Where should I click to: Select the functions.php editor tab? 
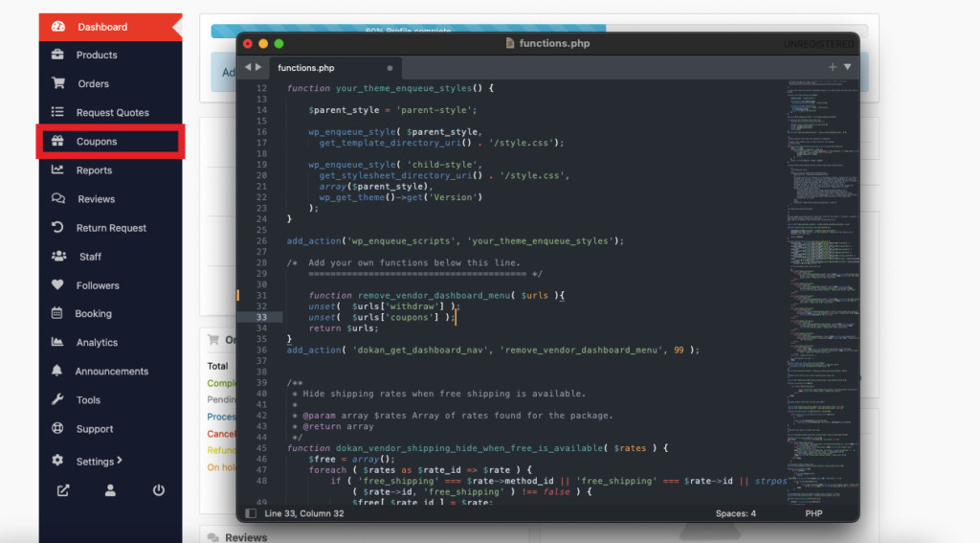coord(334,68)
